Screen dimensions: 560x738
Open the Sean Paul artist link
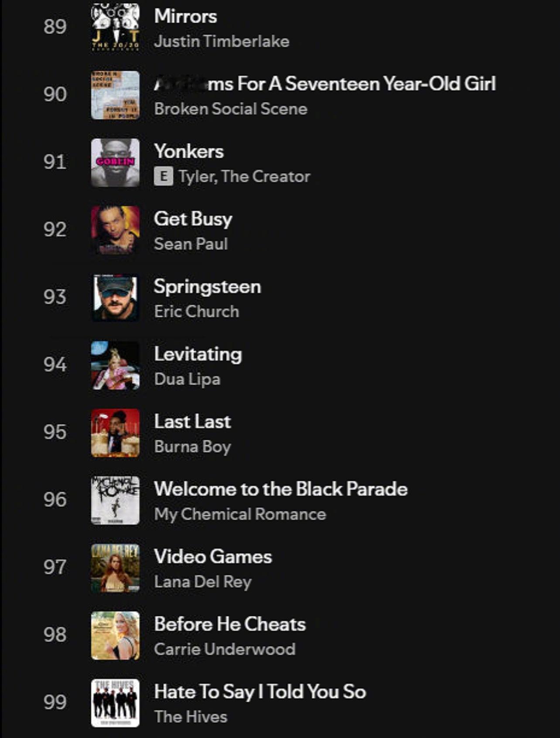[191, 244]
